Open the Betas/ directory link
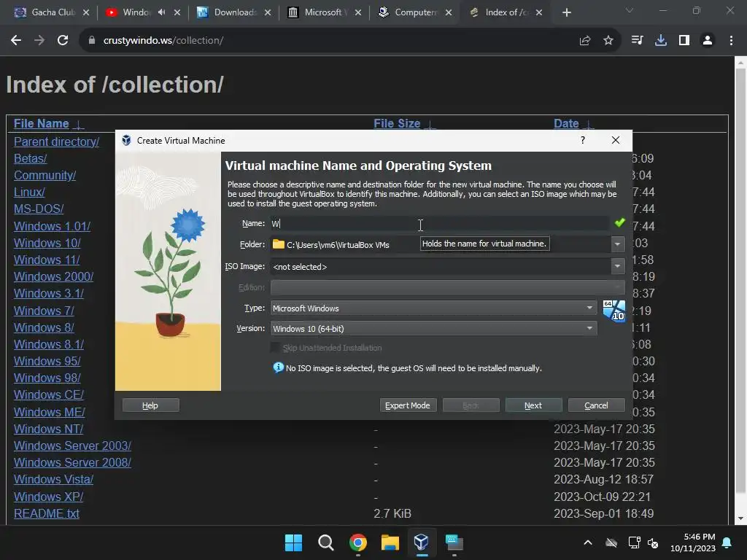Image resolution: width=747 pixels, height=560 pixels. (31, 158)
